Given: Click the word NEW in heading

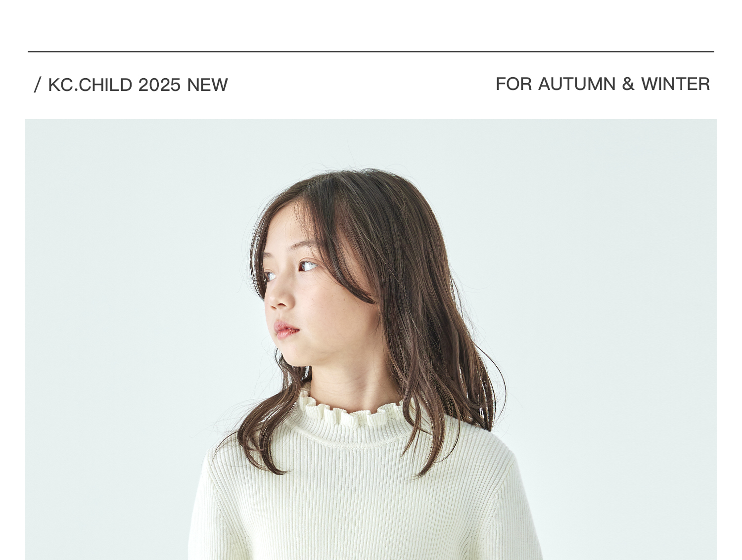Looking at the screenshot, I should coord(207,85).
